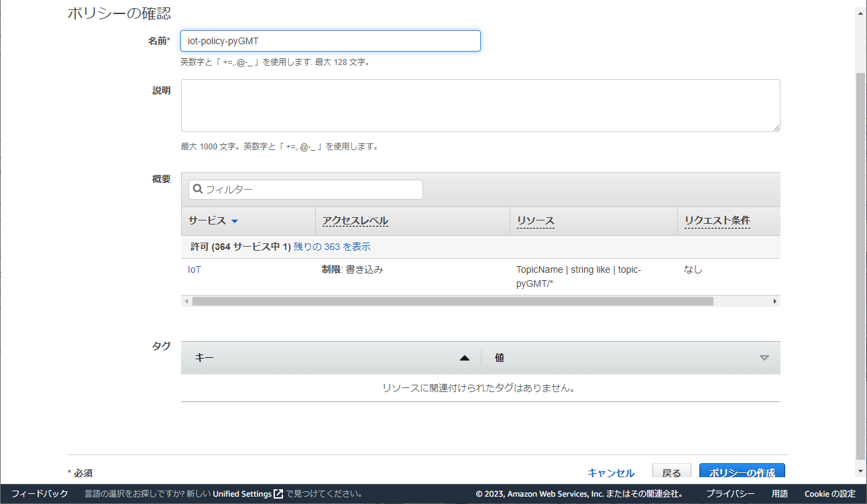
Task: Open the Unified Settings link
Action: coord(242,494)
